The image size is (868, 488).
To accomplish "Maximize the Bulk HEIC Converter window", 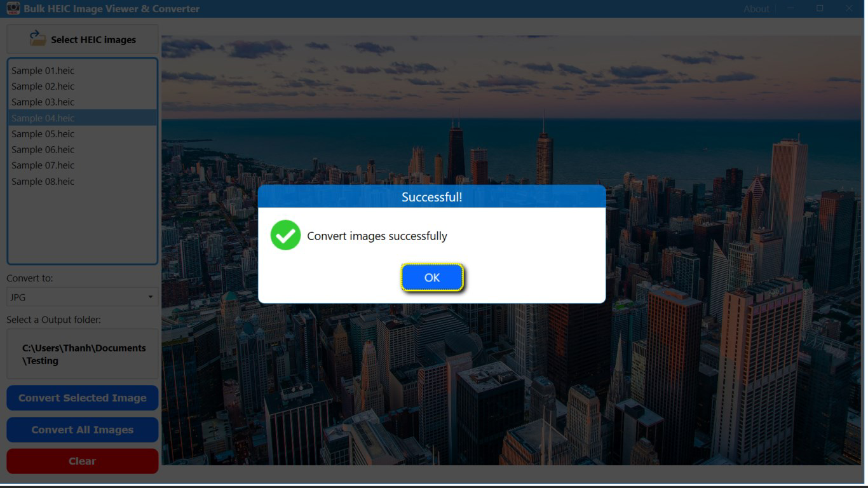I will pyautogui.click(x=820, y=8).
